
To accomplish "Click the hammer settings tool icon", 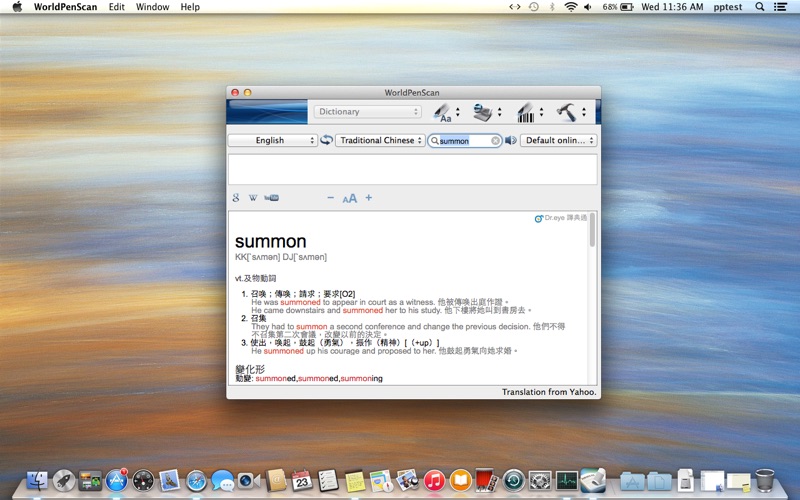I will 566,112.
